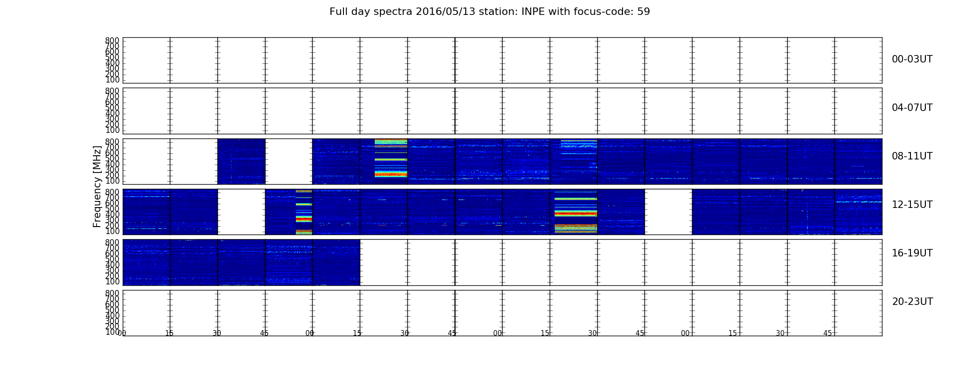Click the '12-15UT' row label
Image resolution: width=980 pixels, height=373 pixels.
[912, 205]
